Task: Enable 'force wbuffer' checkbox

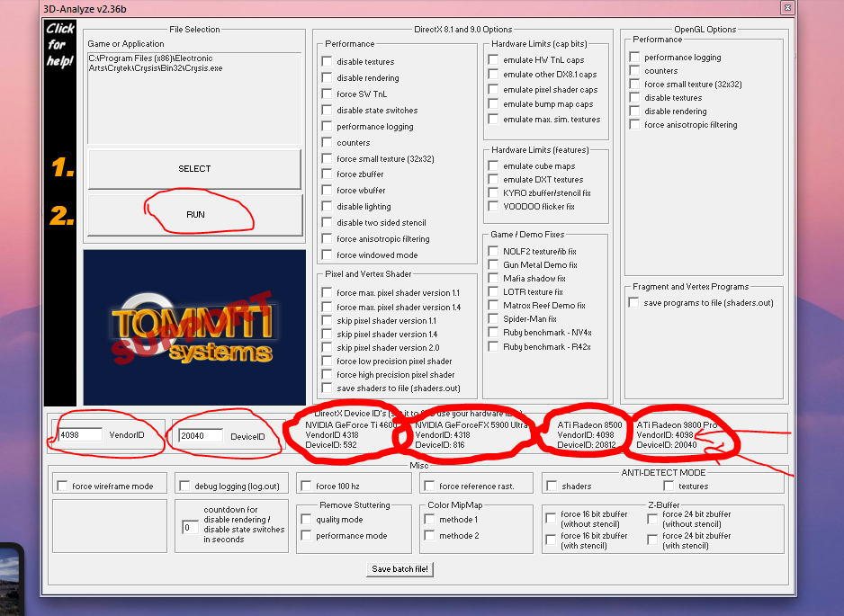Action: coord(327,190)
